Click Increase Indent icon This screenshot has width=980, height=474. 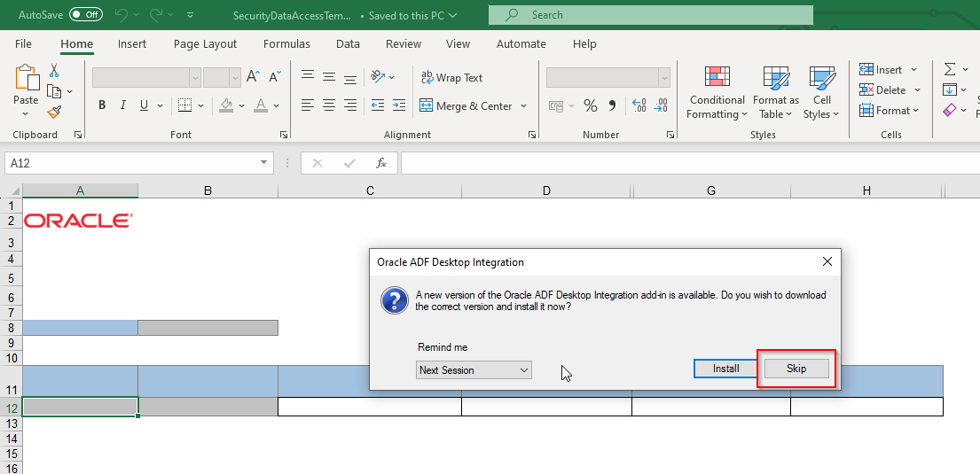pos(399,105)
